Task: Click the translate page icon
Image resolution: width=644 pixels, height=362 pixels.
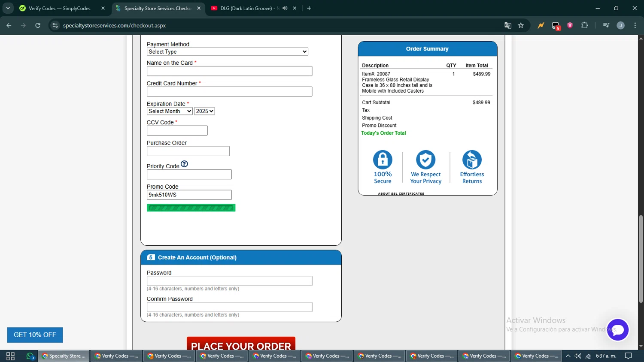Action: [508, 25]
